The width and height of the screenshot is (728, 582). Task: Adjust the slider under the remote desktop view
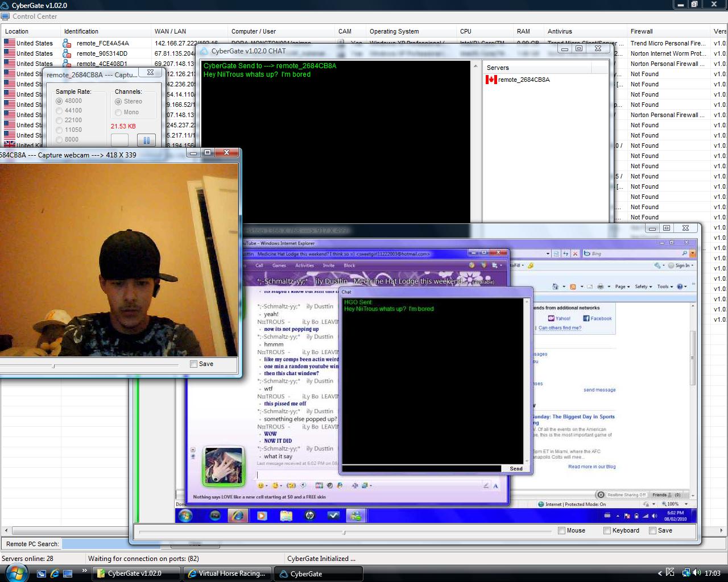click(x=345, y=532)
